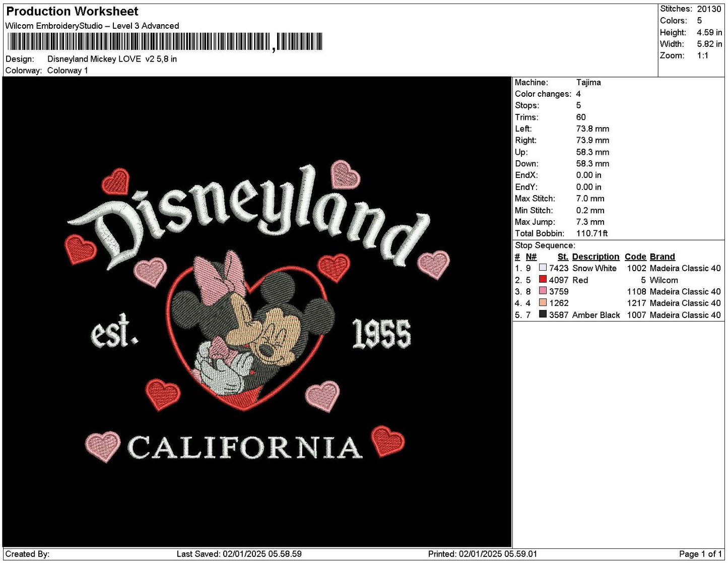728x563 pixels.
Task: Click the Max Jump value 7.3 mm
Action: tap(590, 222)
